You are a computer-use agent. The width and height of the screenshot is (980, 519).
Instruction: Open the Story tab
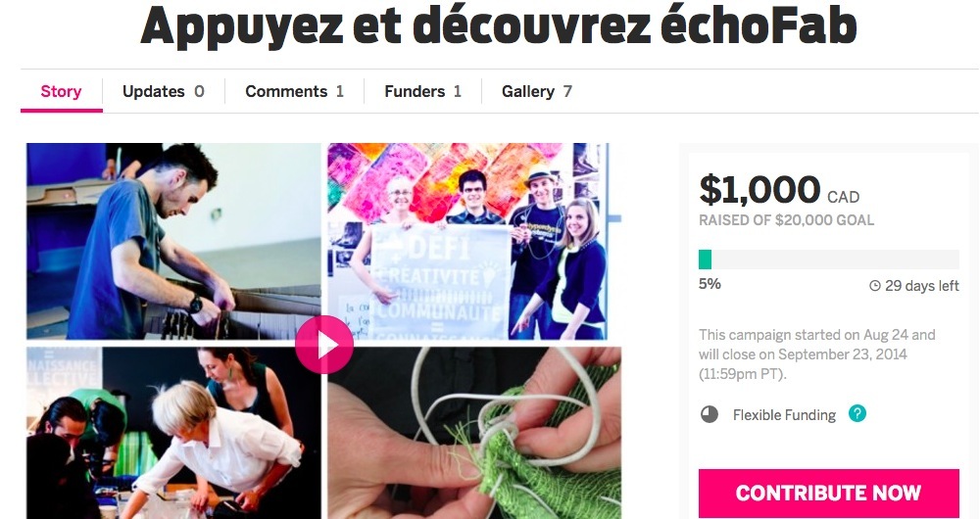tap(61, 92)
